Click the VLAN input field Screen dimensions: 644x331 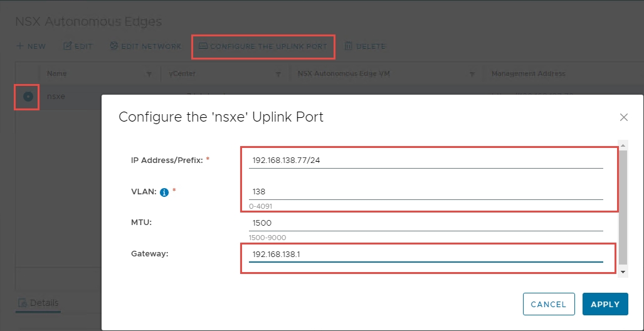[x=426, y=192]
